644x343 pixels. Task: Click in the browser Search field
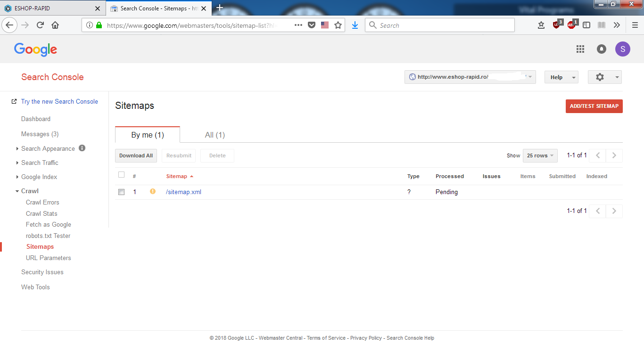pos(439,25)
